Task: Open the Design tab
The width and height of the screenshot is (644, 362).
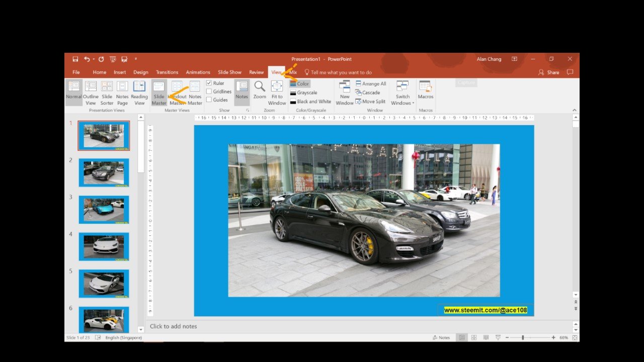Action: coord(141,72)
